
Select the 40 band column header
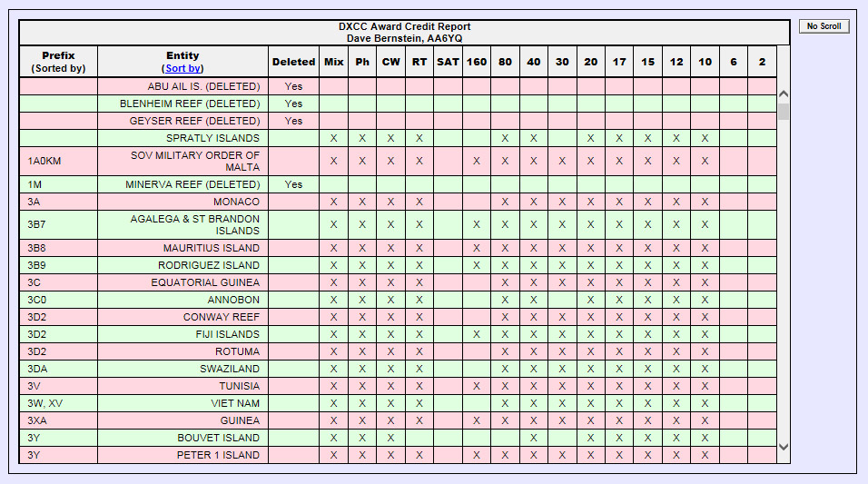point(534,62)
